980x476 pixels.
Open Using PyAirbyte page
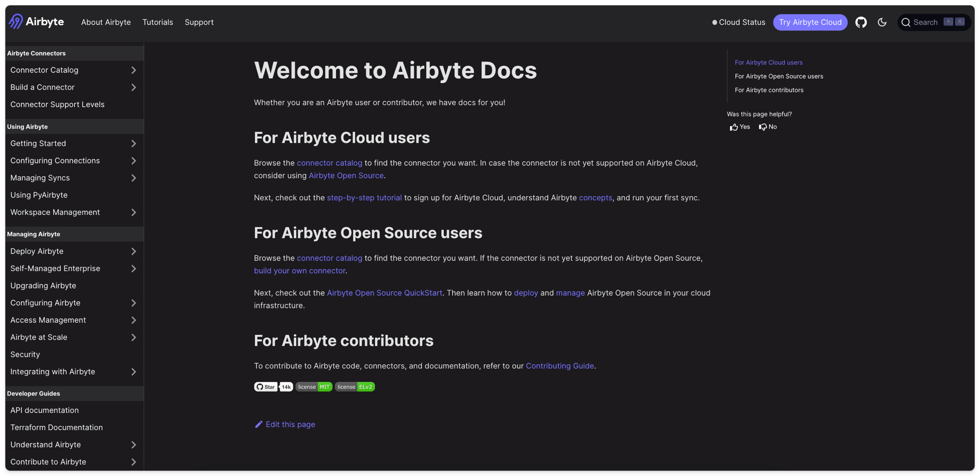[x=39, y=195]
